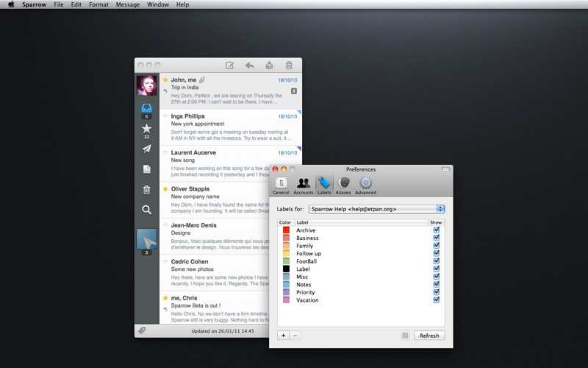Open the Drafts folder in the sidebar
588x368 pixels.
pyautogui.click(x=146, y=169)
